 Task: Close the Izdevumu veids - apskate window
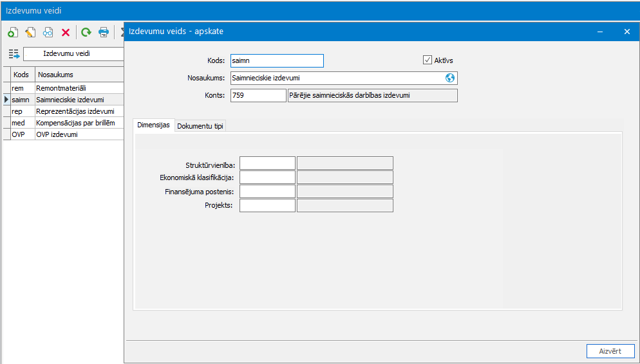[627, 32]
